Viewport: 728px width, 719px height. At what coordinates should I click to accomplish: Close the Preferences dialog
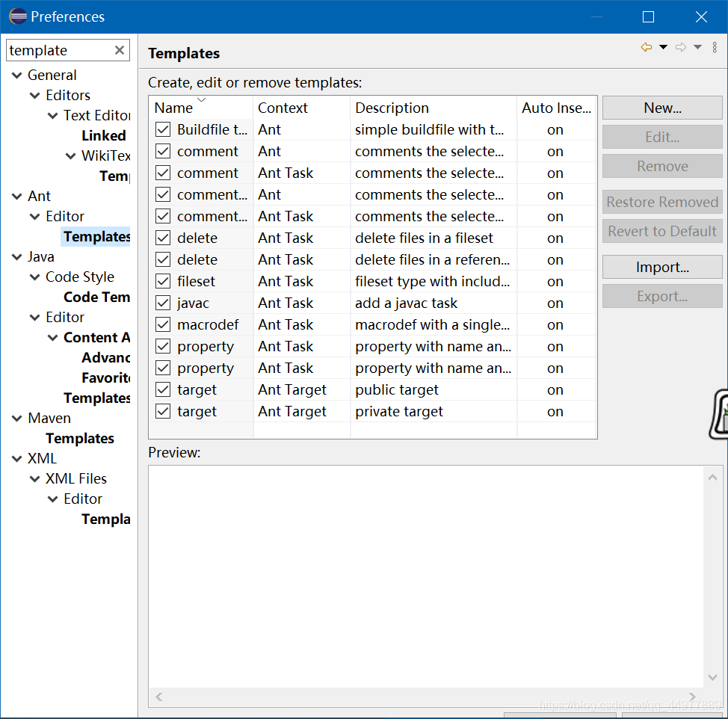701,16
